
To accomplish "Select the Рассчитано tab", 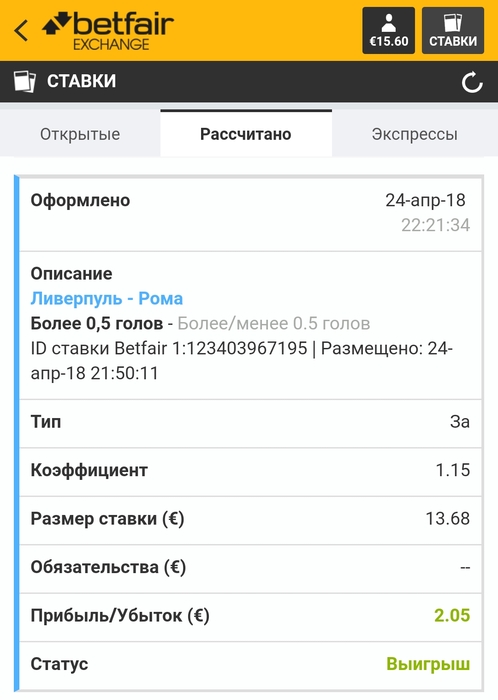I will (x=246, y=134).
